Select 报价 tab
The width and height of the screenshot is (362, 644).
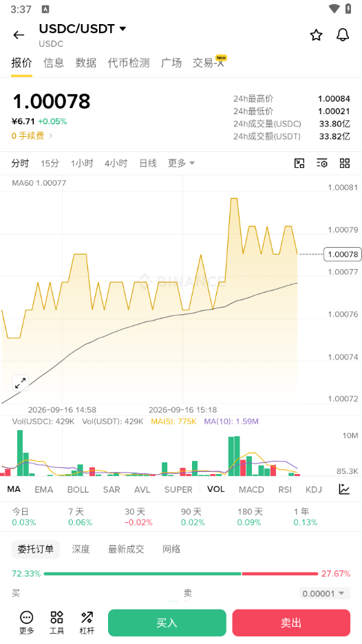[x=22, y=63]
